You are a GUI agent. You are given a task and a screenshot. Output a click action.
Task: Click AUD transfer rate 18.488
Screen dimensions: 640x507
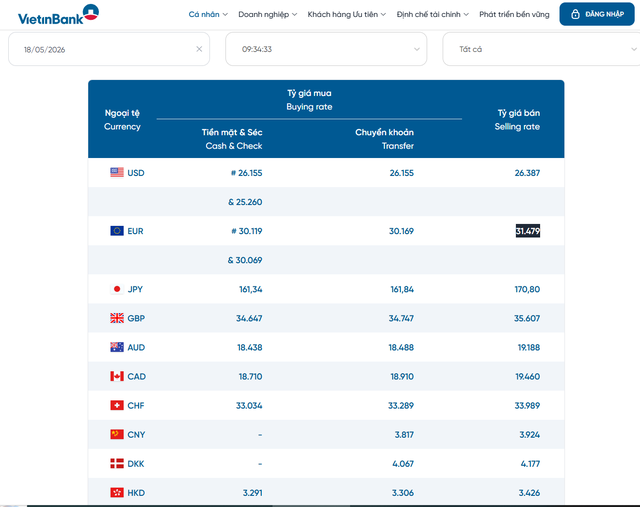tap(401, 347)
